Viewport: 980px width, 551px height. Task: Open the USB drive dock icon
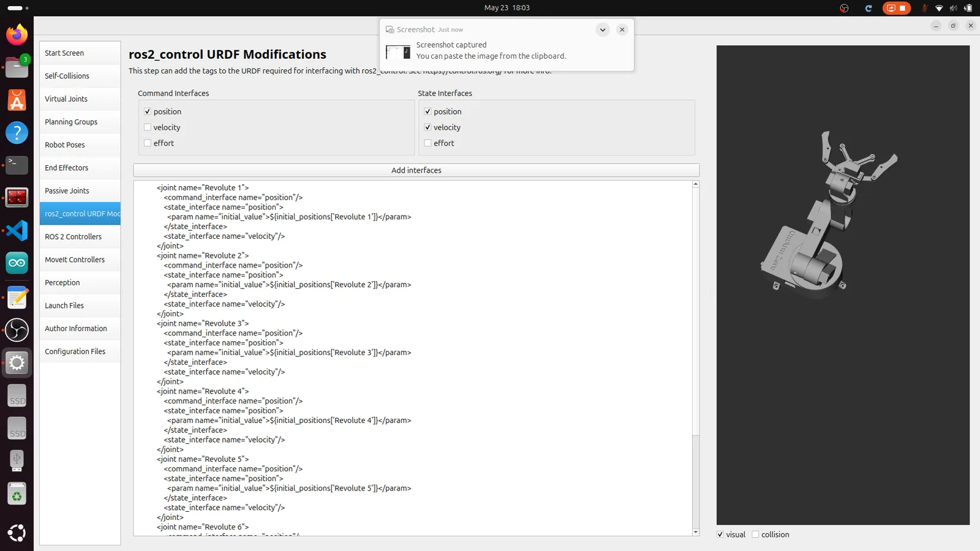[17, 461]
